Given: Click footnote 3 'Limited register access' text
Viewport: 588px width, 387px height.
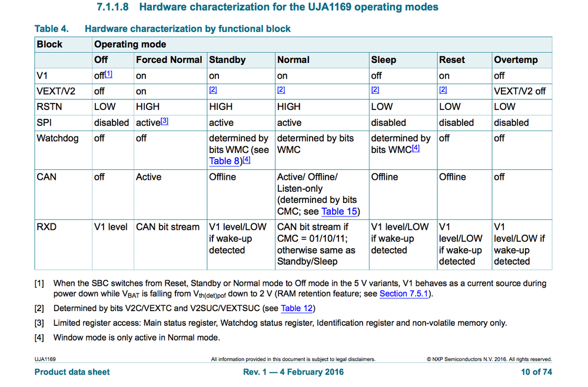Looking at the screenshot, I should pyautogui.click(x=280, y=323).
